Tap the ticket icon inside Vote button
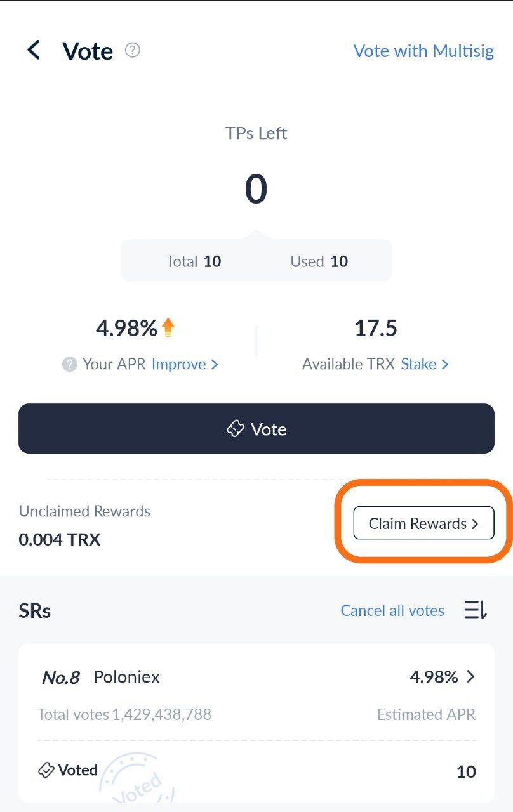The height and width of the screenshot is (812, 513). pos(236,429)
